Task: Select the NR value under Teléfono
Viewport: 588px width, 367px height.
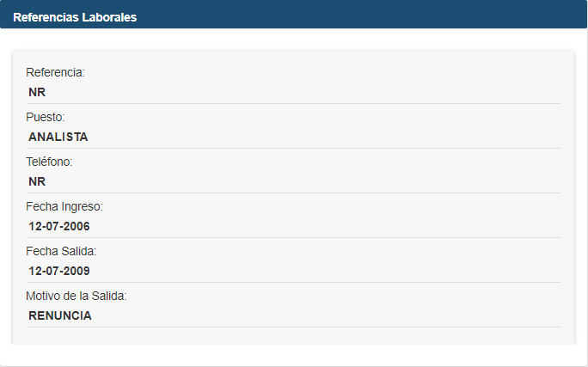Action: pyautogui.click(x=37, y=181)
